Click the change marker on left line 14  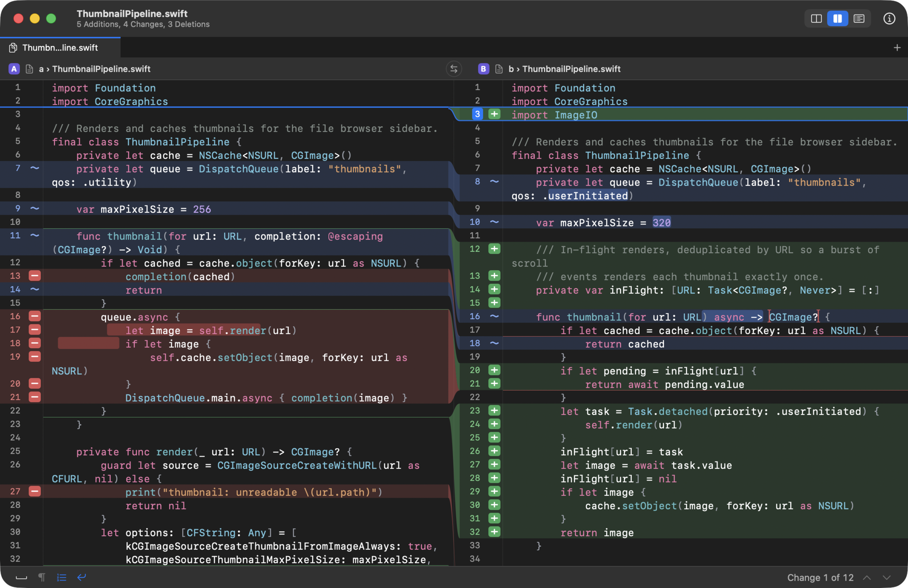coord(35,289)
